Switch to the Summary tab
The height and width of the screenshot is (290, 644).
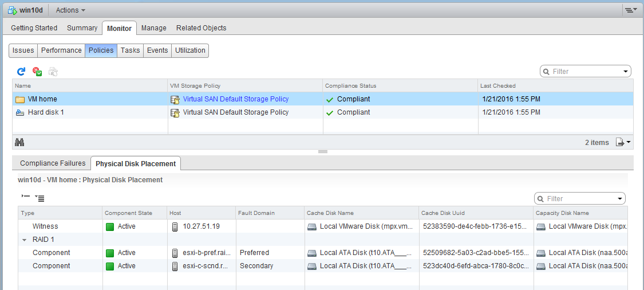tap(82, 28)
